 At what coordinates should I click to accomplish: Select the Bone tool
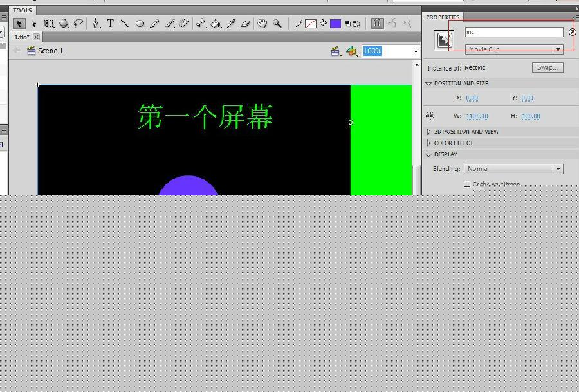coord(201,24)
